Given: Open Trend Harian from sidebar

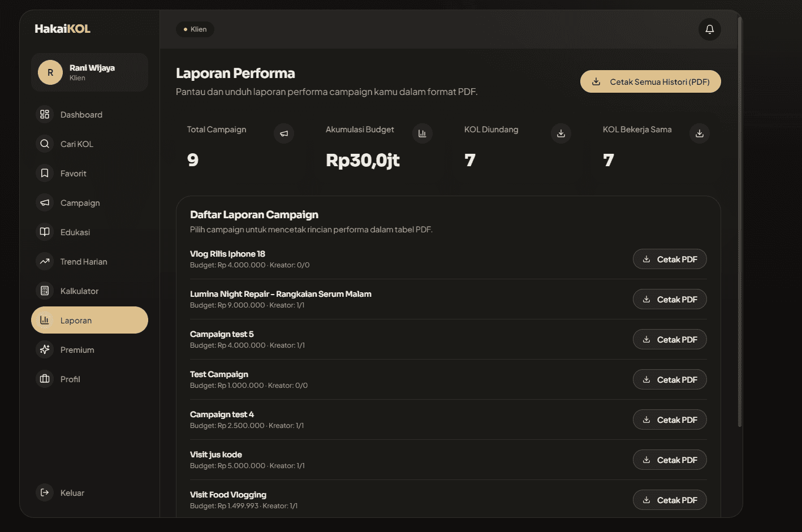Looking at the screenshot, I should (x=89, y=261).
